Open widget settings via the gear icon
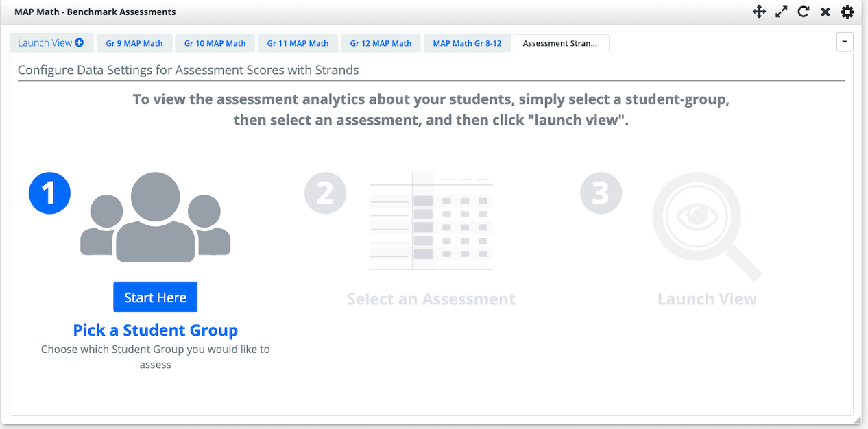The image size is (868, 429). click(x=847, y=12)
